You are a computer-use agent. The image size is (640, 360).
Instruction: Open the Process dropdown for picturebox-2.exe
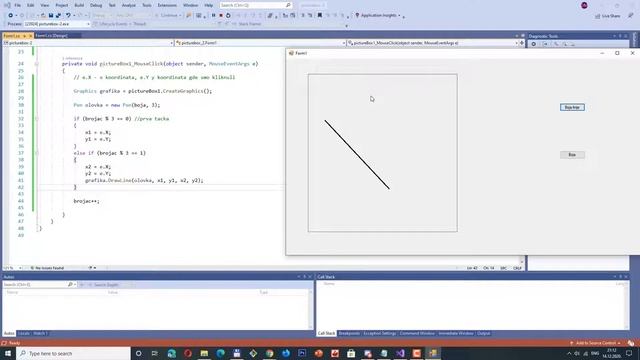[x=56, y=24]
